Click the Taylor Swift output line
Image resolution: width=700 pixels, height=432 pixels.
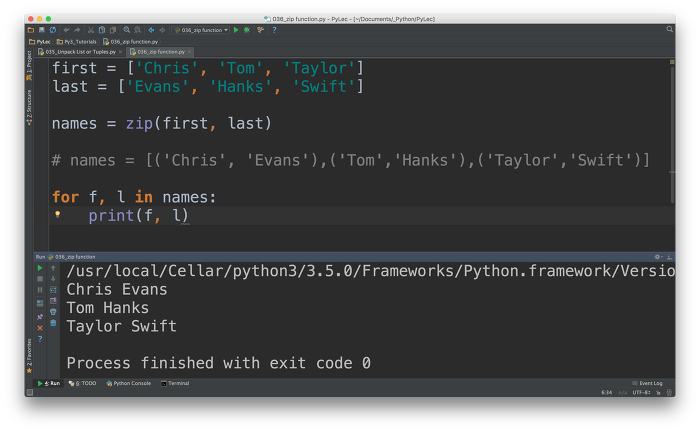click(121, 326)
